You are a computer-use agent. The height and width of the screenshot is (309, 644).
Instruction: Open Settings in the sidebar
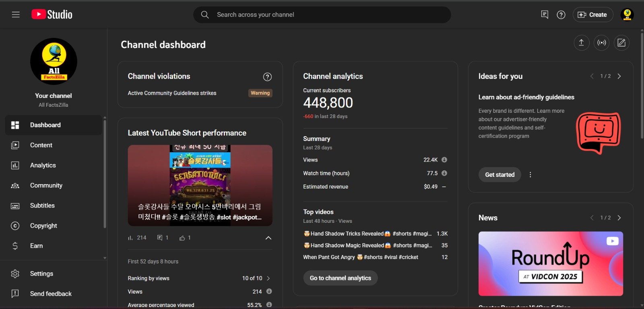[x=54, y=274]
